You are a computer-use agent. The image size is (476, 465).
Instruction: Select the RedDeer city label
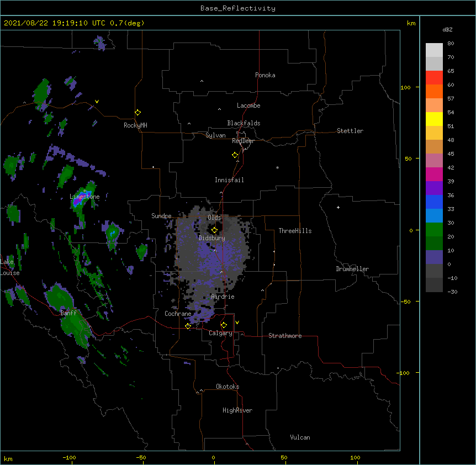click(243, 141)
